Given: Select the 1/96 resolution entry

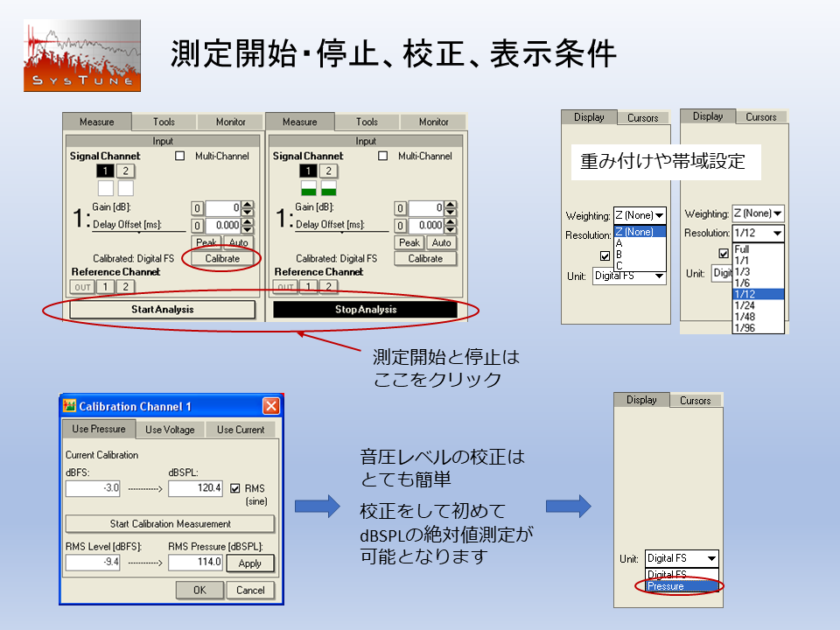Looking at the screenshot, I should [758, 328].
